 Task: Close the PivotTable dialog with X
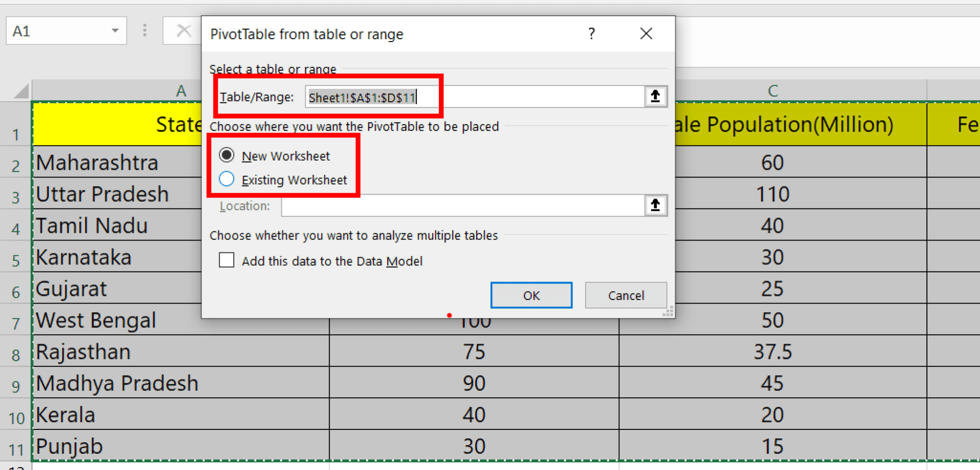coord(646,33)
